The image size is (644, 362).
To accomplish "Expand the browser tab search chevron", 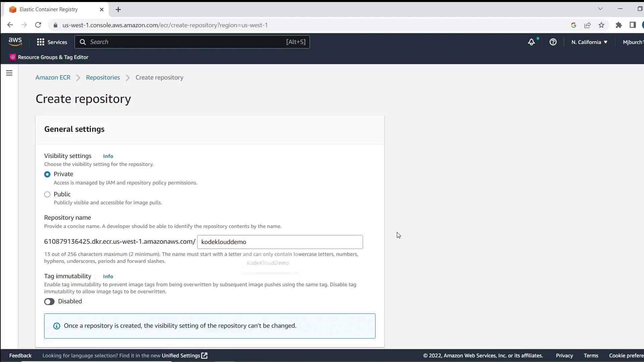I will pos(600,9).
